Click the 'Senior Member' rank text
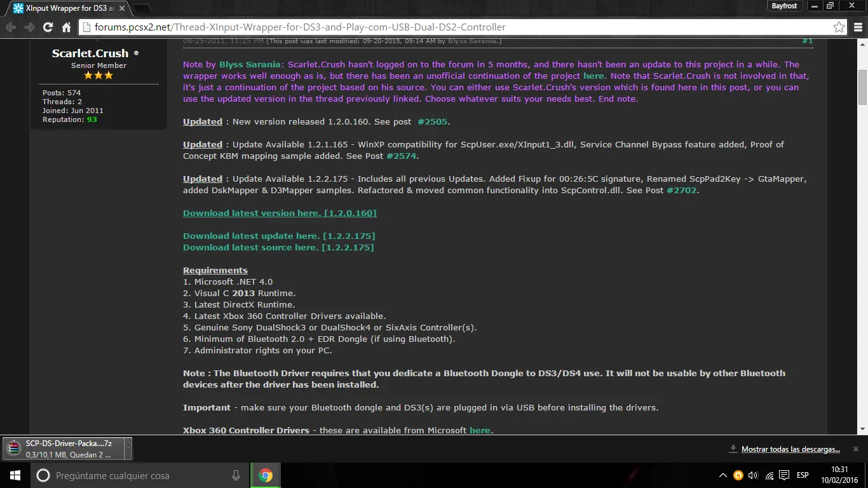Screen dimensions: 868x488 tap(98, 65)
